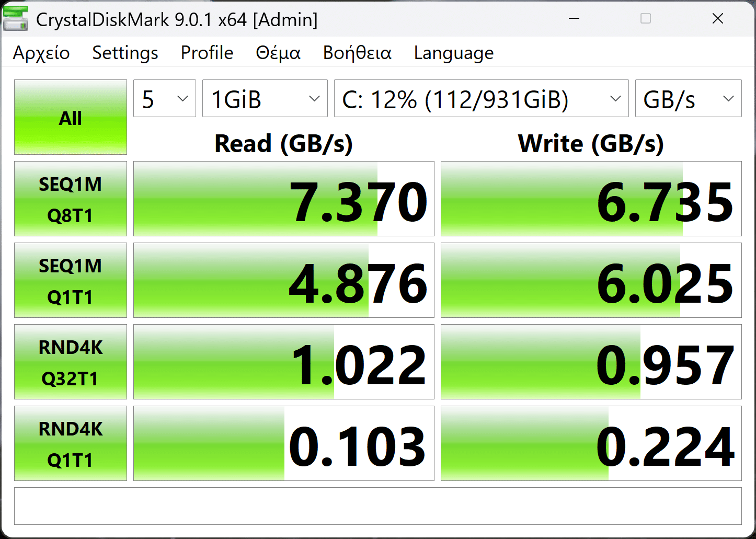
Task: Open the Settings menu
Action: tap(125, 53)
